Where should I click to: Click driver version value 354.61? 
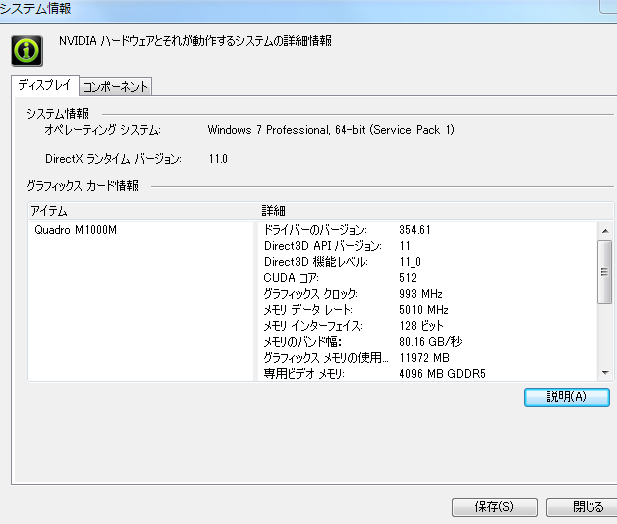[415, 230]
